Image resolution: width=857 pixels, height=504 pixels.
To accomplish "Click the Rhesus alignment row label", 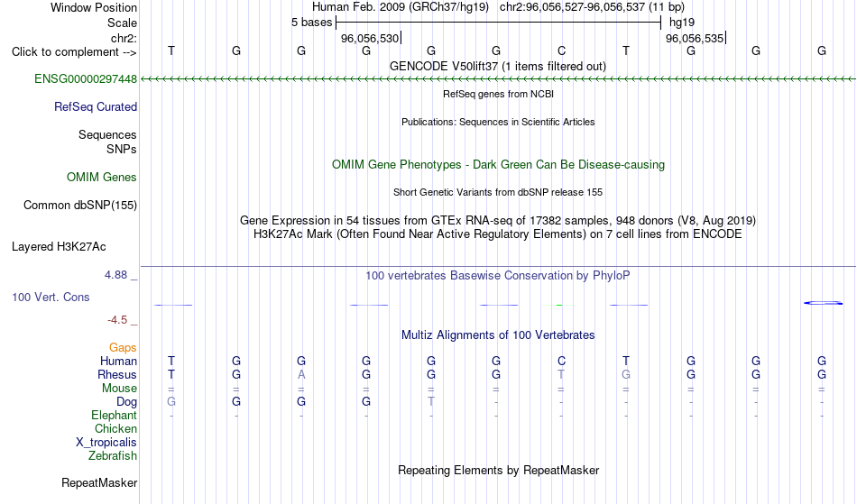I will (x=117, y=374).
